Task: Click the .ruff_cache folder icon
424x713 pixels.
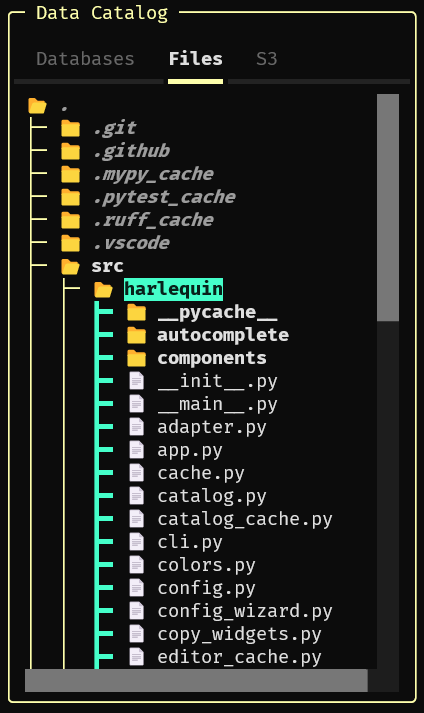Action: pos(71,221)
